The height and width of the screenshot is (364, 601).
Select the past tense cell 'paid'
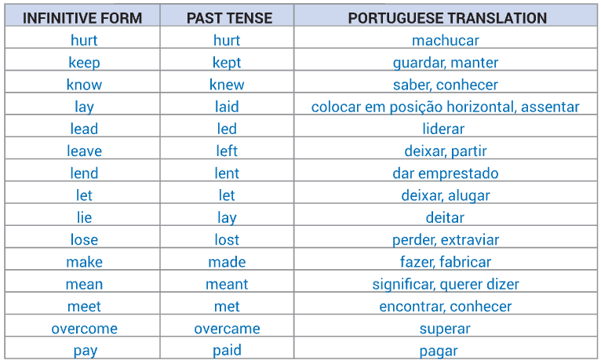pos(227,350)
